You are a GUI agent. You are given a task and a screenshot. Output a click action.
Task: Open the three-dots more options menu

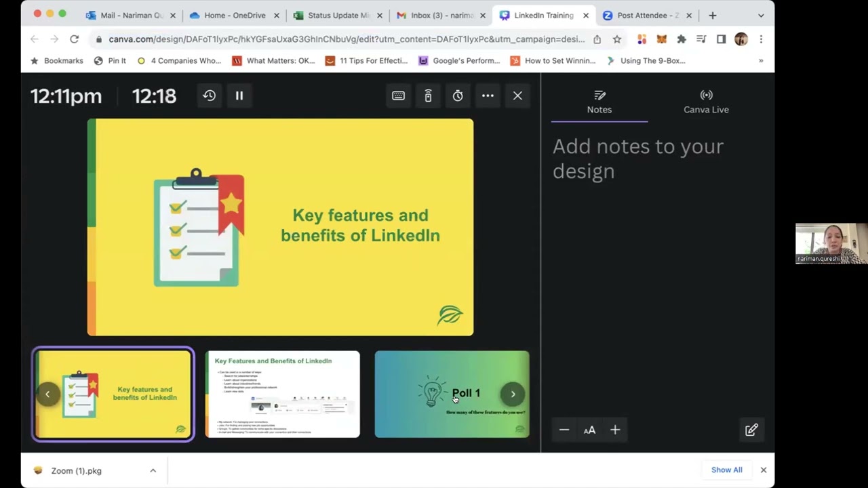click(488, 96)
